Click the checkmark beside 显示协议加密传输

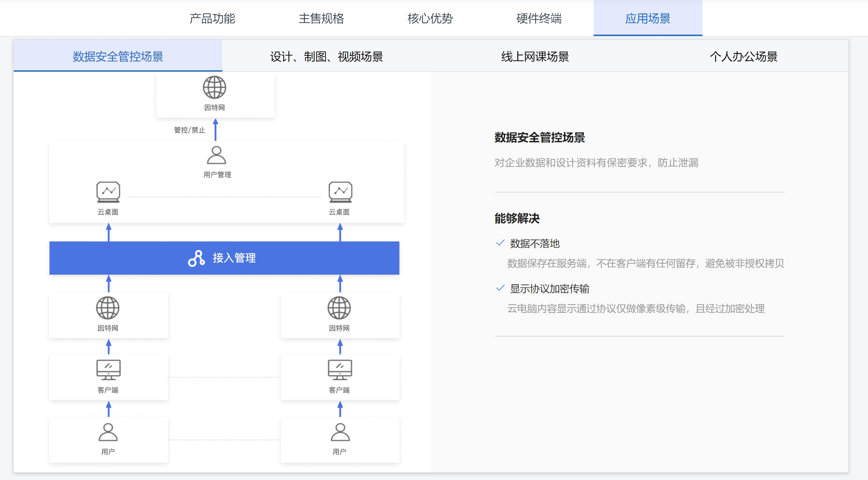point(500,288)
